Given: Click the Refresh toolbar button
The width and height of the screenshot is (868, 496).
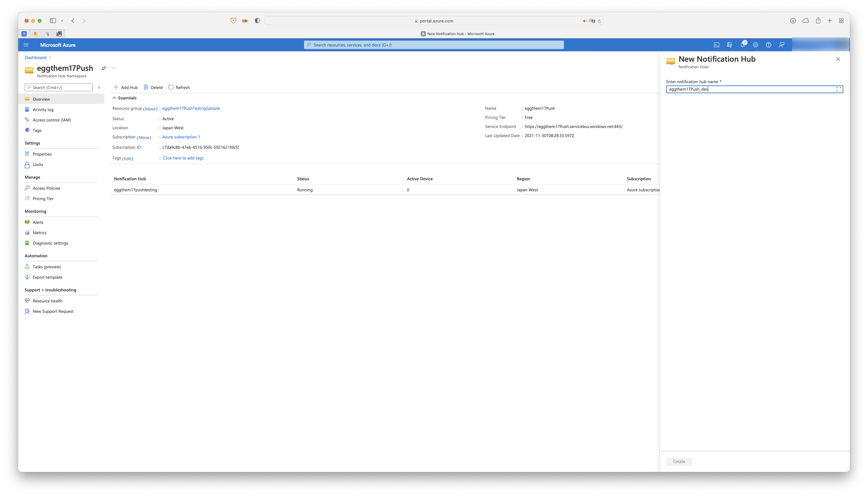Looking at the screenshot, I should [179, 88].
